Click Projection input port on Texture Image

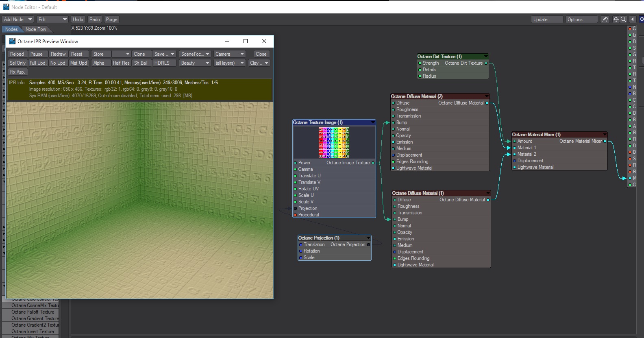296,208
